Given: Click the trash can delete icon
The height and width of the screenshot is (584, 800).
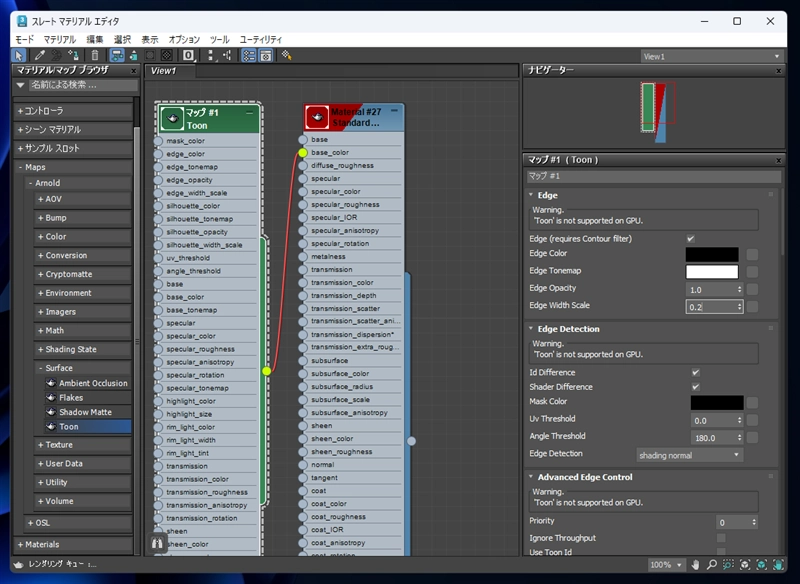Looking at the screenshot, I should coord(95,56).
